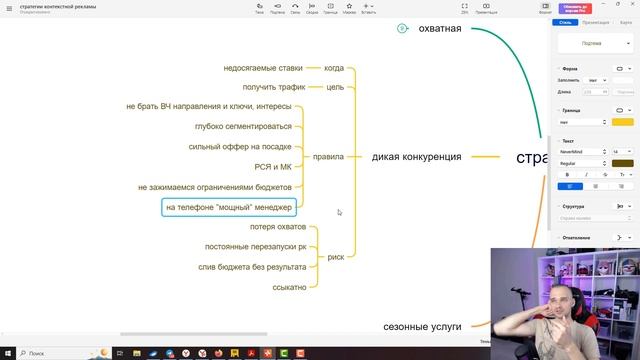Open the hamburger menu at top left

[x=9, y=8]
